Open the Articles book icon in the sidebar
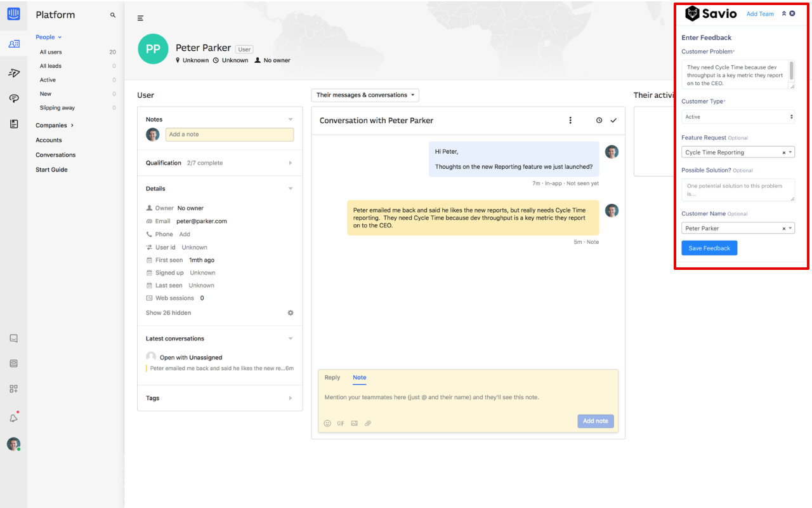The image size is (812, 508). 13,124
